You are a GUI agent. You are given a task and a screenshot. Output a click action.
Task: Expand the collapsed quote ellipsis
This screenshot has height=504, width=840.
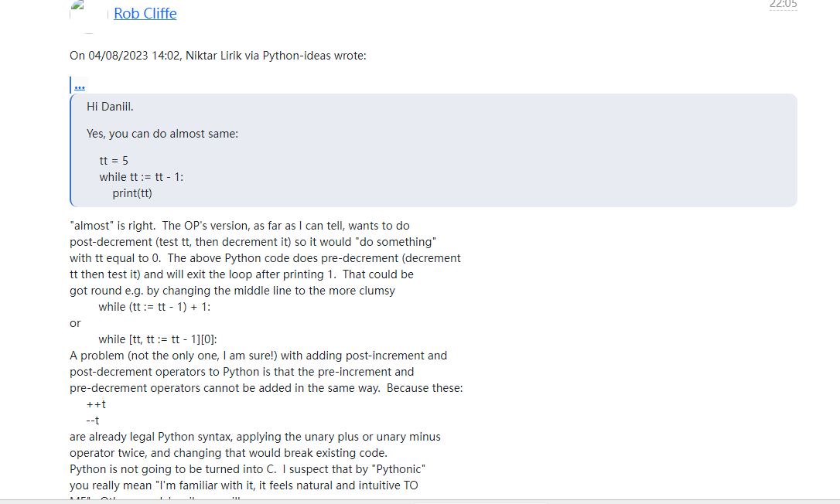[x=80, y=87]
